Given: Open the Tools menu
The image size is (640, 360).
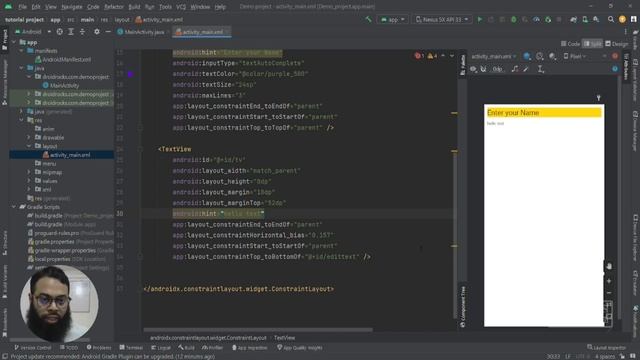Looking at the screenshot, I should 165,7.
